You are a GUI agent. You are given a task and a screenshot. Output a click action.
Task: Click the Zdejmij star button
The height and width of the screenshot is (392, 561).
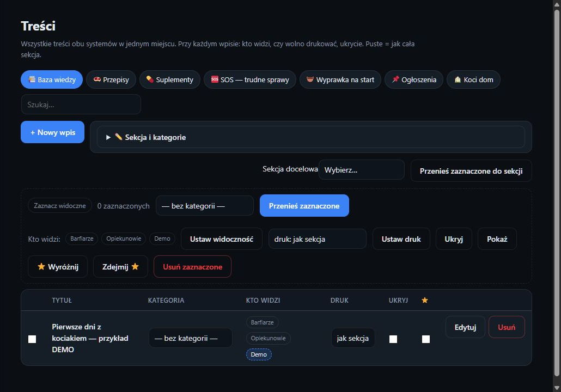tap(120, 266)
